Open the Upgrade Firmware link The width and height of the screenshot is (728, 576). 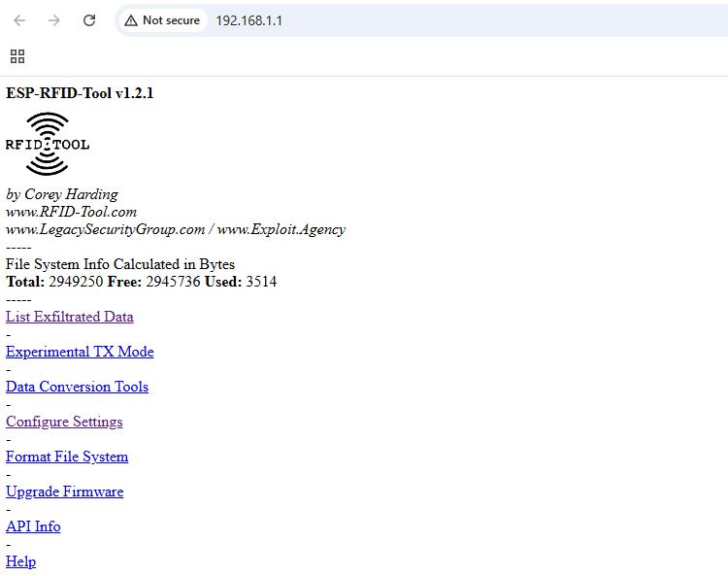(64, 491)
